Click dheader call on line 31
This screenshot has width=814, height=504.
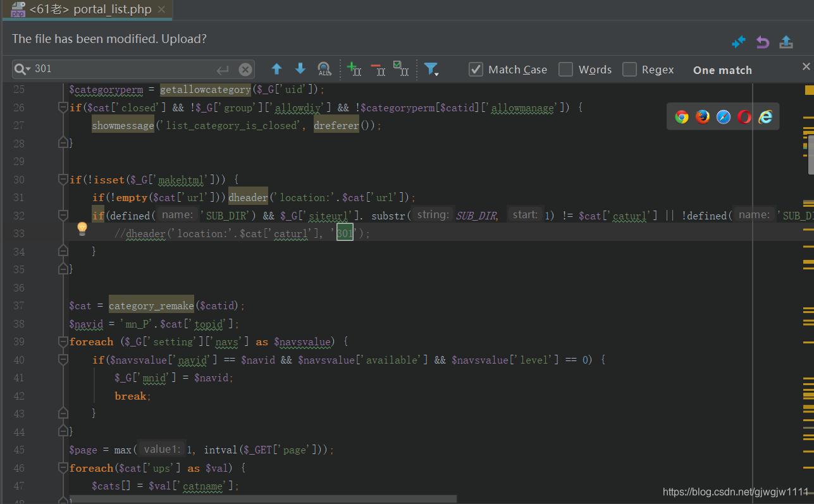click(248, 197)
